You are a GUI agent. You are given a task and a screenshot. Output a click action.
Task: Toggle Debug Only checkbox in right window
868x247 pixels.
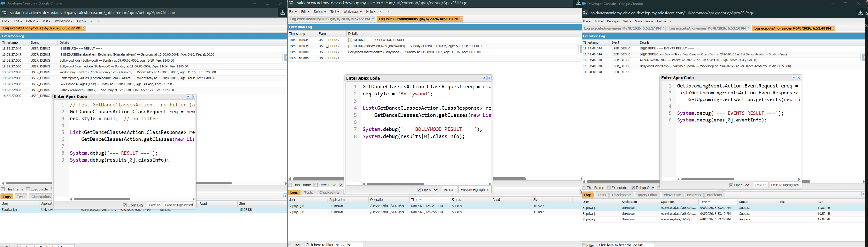point(633,188)
